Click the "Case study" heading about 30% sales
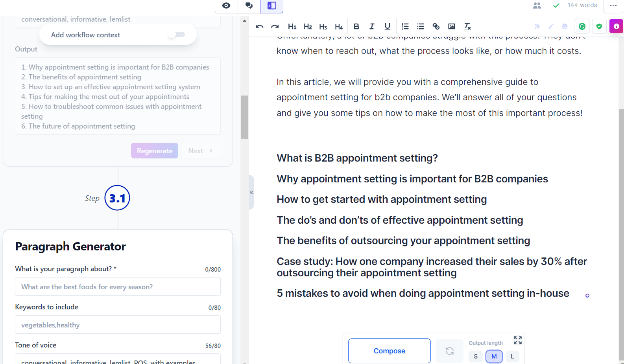 (432, 267)
